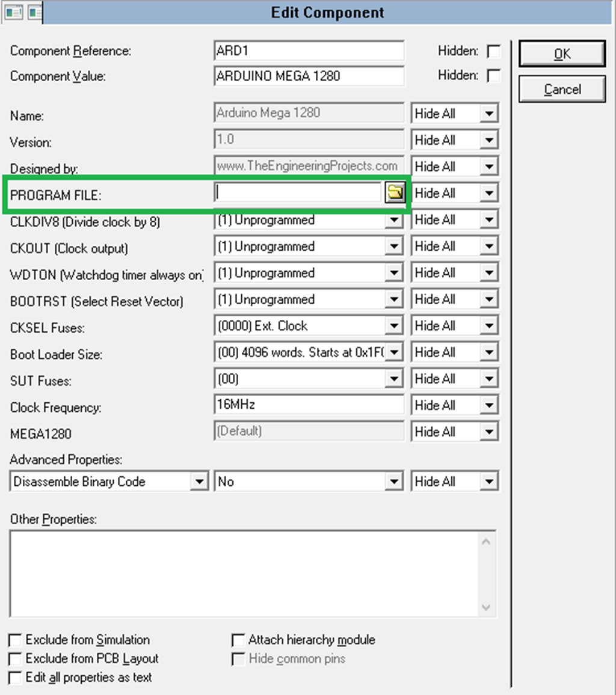Click the Other Properties scrollbar down arrow
The image size is (616, 695).
[x=487, y=608]
